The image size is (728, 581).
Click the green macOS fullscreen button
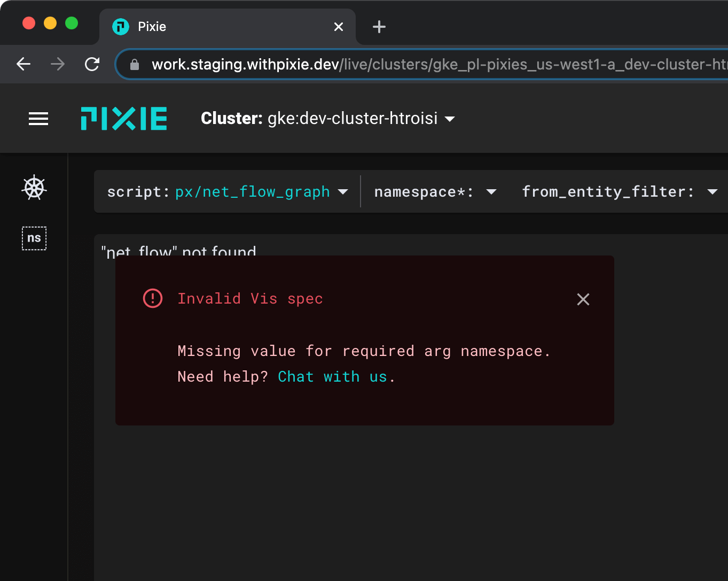point(72,24)
